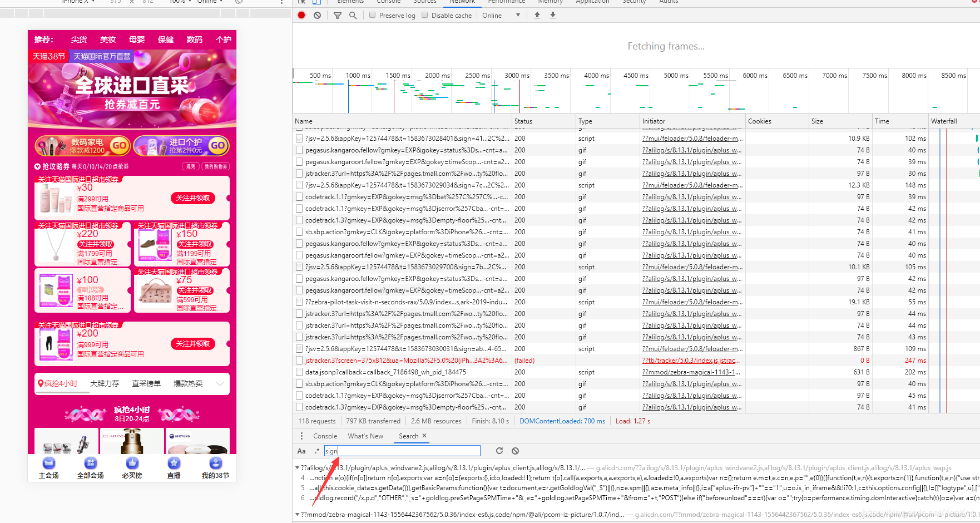Click the 3000 ms mark on overview timeline
980x523 pixels.
tap(517, 76)
